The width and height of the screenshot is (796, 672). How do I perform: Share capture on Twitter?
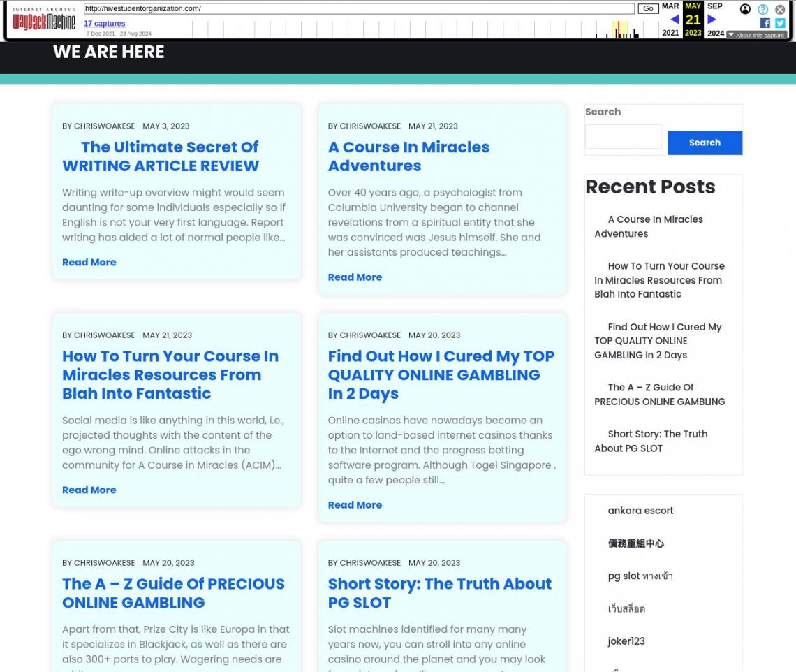[780, 23]
